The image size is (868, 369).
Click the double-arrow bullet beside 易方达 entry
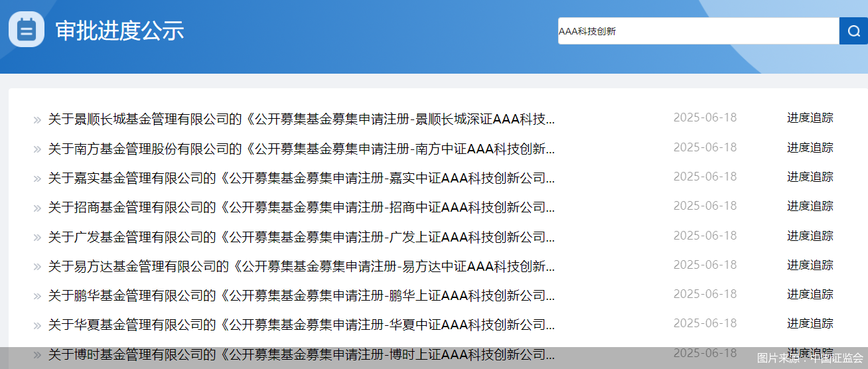pyautogui.click(x=37, y=267)
